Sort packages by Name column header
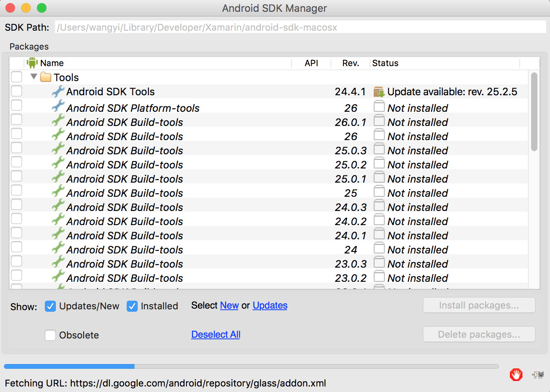The width and height of the screenshot is (550, 392). coord(158,63)
